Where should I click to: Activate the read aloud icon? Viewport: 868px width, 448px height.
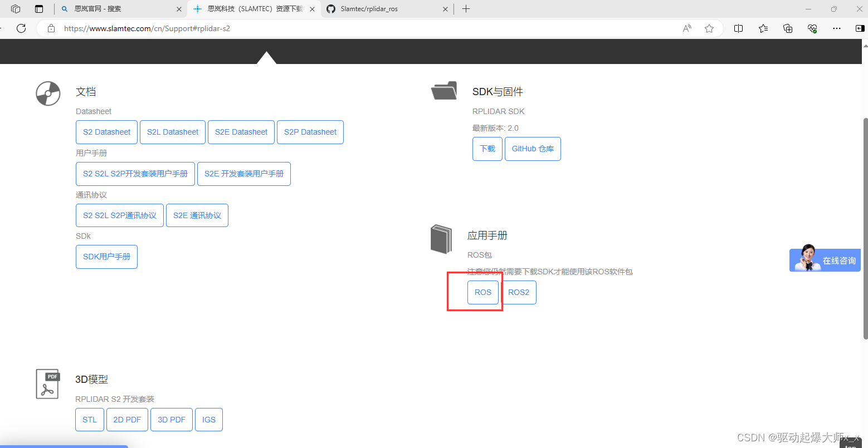(687, 28)
